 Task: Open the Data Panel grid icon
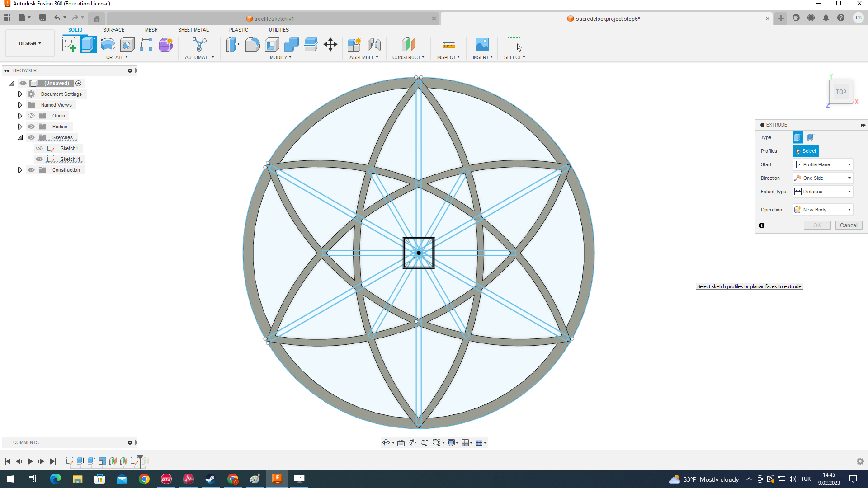click(7, 18)
